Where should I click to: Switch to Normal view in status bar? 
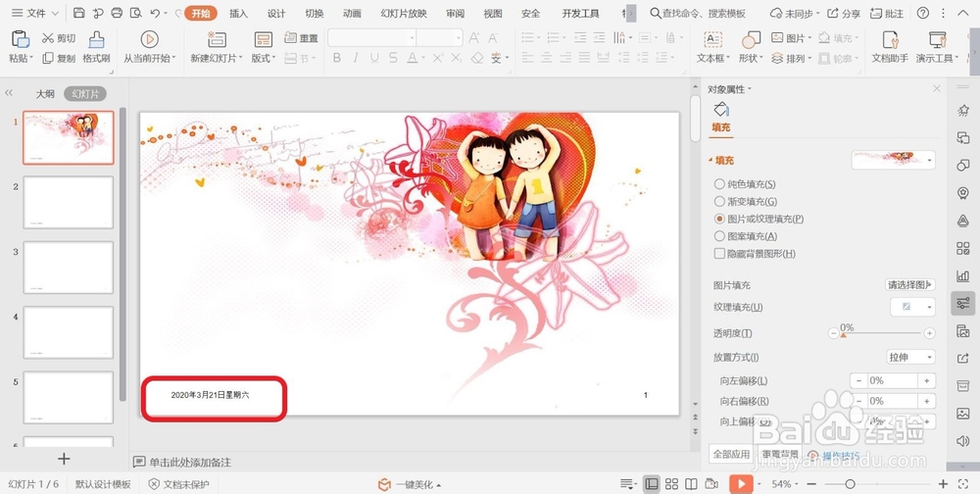click(x=652, y=484)
